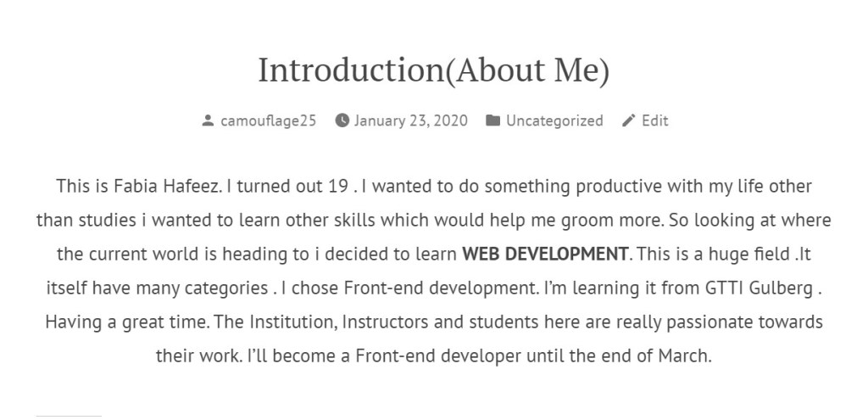
Task: Click the clock icon beside post date
Action: pos(342,120)
